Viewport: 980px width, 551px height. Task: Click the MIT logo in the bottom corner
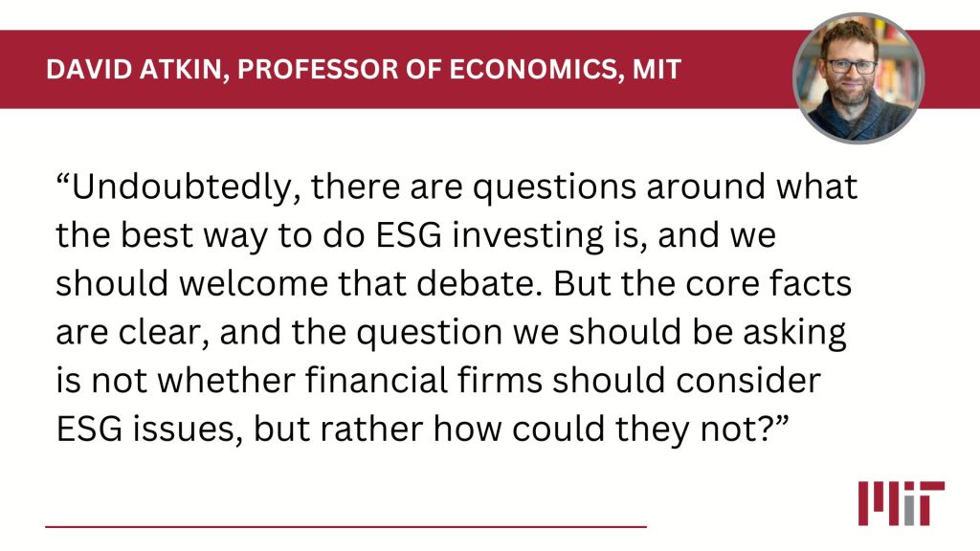pos(901,503)
